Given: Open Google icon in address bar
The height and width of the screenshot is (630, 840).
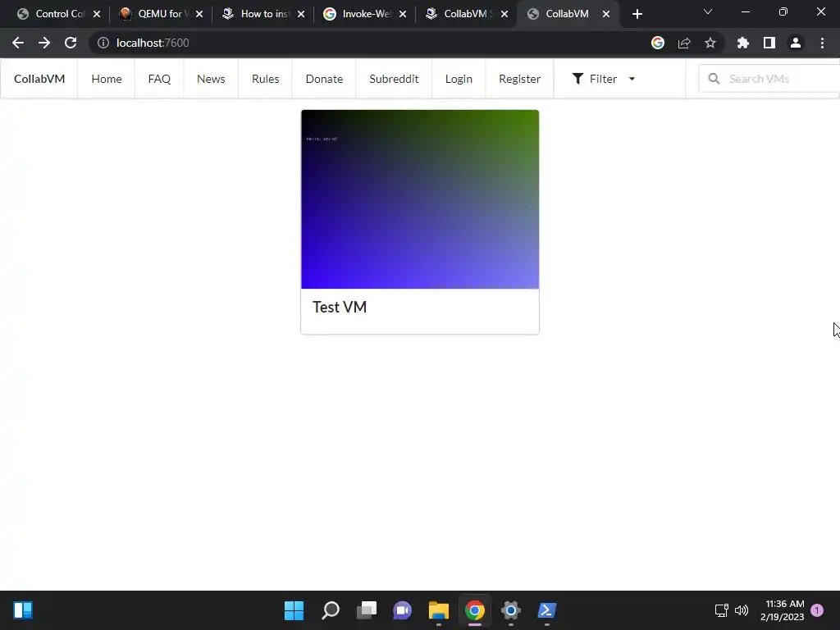Looking at the screenshot, I should coord(658,43).
